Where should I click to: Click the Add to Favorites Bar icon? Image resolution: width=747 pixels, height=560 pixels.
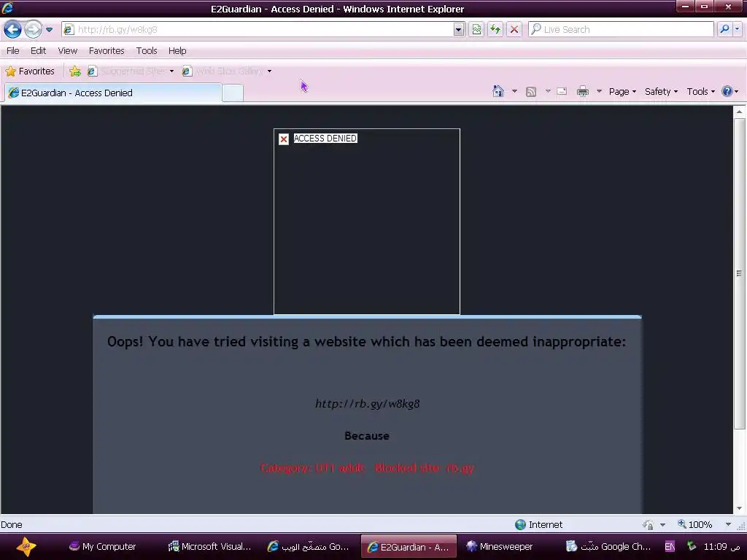click(x=75, y=71)
